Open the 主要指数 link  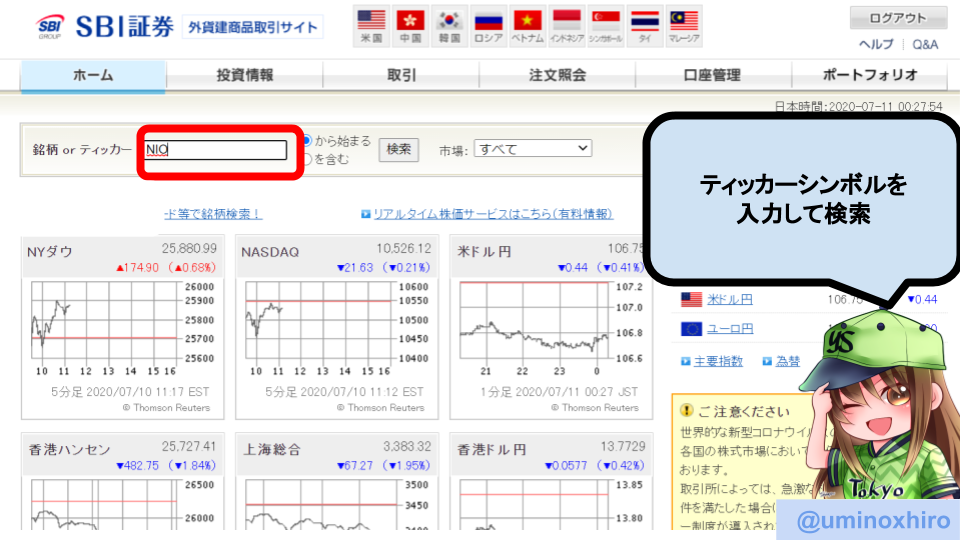(x=718, y=361)
